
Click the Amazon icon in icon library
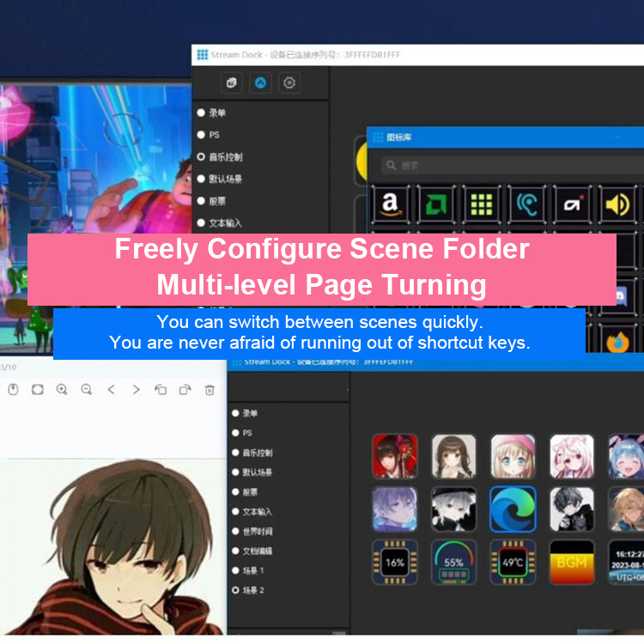pos(391,204)
